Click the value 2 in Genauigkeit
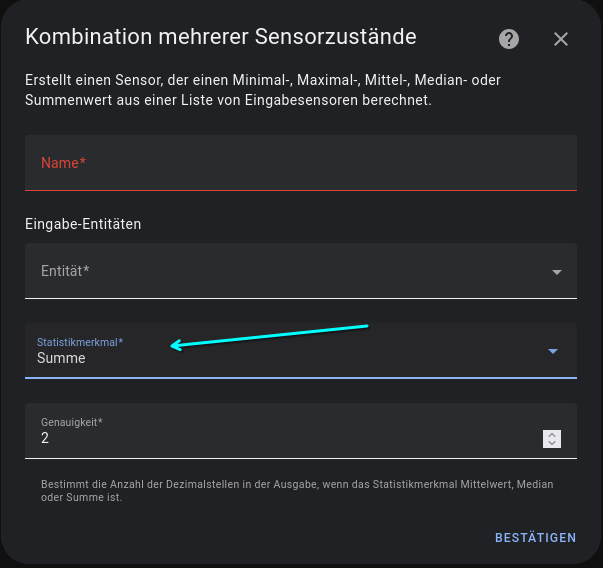The width and height of the screenshot is (603, 568). (45, 439)
